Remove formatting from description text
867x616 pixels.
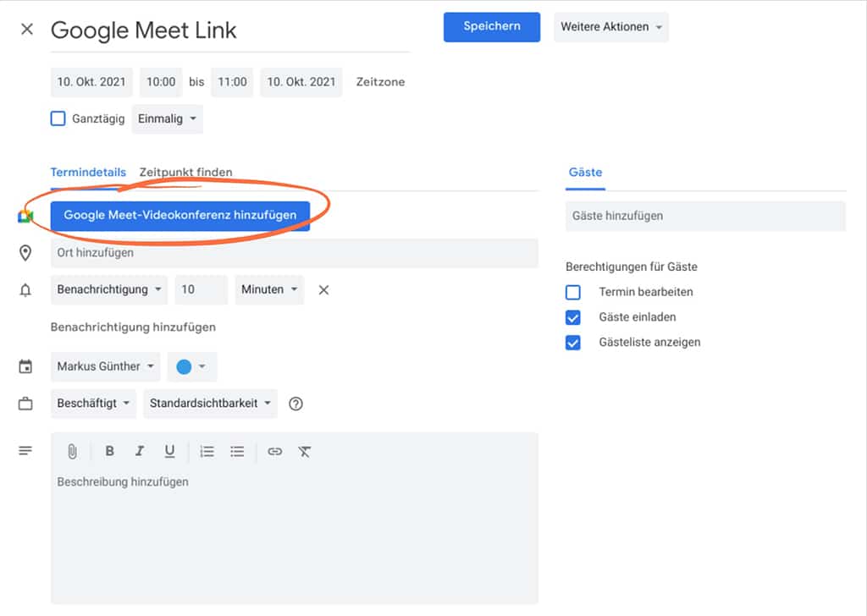click(305, 452)
